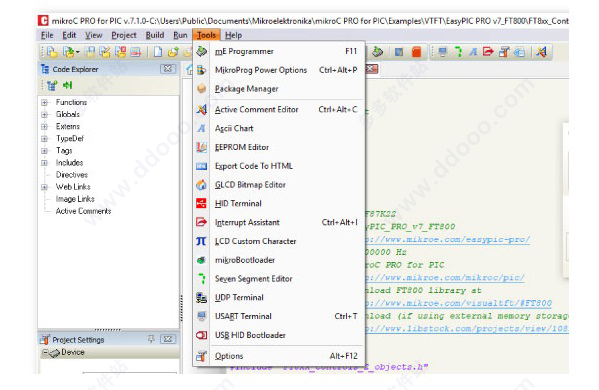Click the green Seven Segment toolbar icon

click(x=458, y=52)
